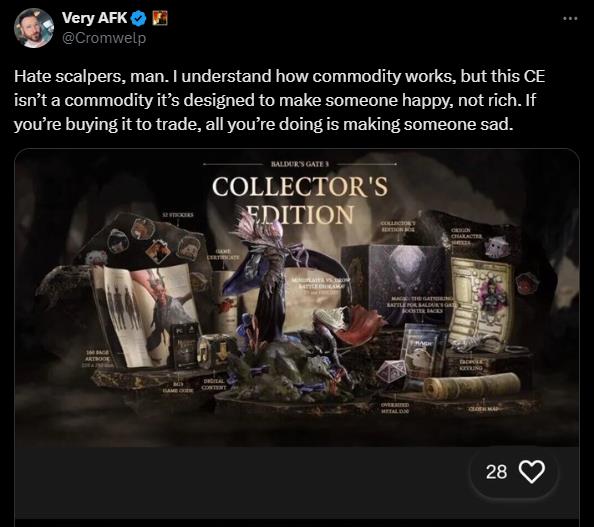
Task: Click the character sheet in the image
Action: pos(482,299)
